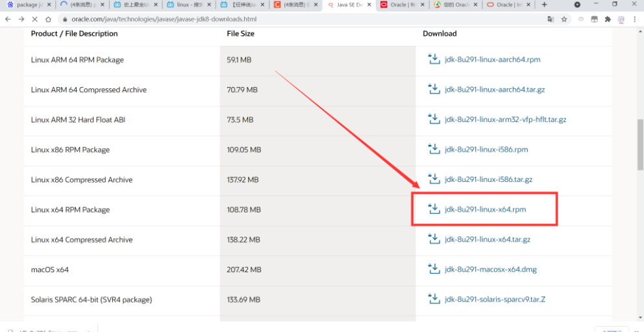The width and height of the screenshot is (644, 332).
Task: Switch to the 'linux - 搜索' tab
Action: 188,5
